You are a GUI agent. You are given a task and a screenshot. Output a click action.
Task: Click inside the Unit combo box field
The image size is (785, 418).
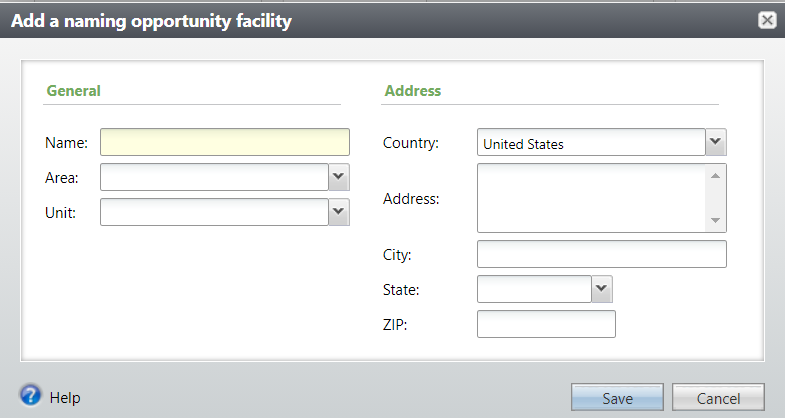click(x=214, y=211)
